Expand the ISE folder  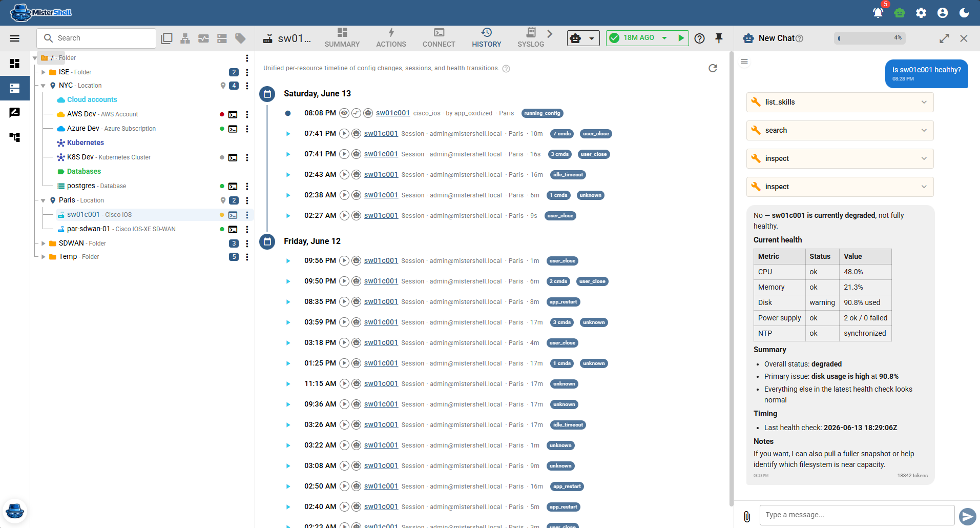[43, 72]
